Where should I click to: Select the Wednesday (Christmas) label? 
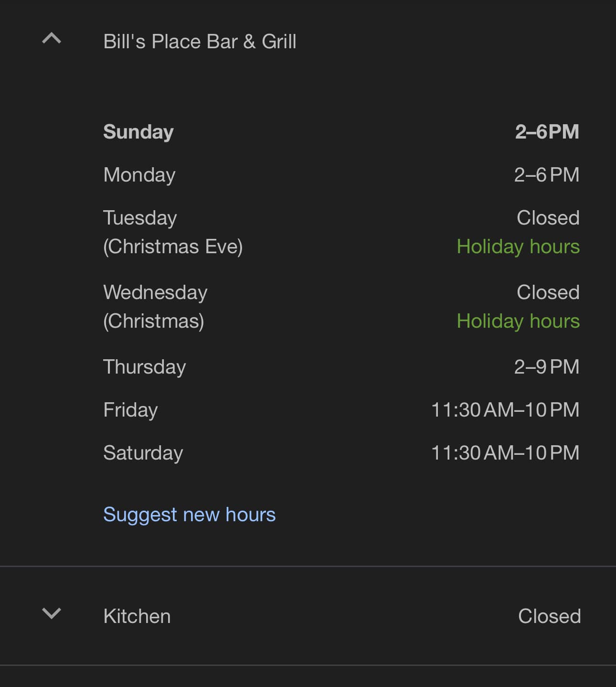[156, 307]
